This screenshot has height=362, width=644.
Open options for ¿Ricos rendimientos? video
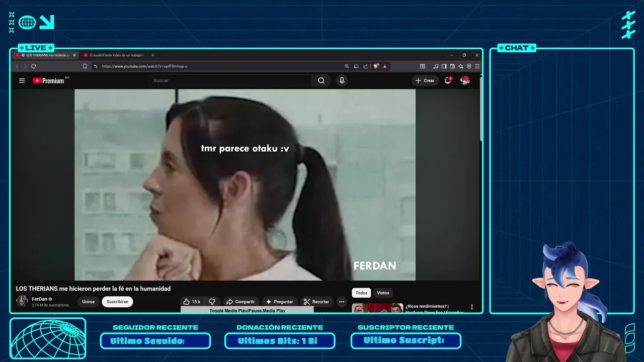click(x=472, y=307)
